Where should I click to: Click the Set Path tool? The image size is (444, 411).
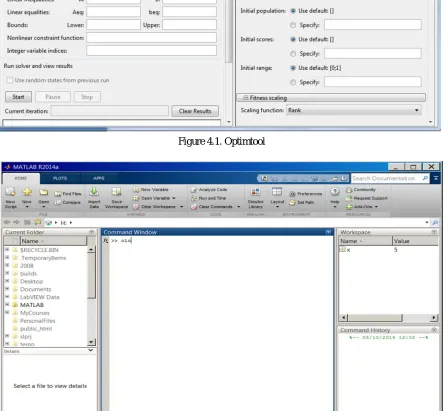pyautogui.click(x=301, y=202)
